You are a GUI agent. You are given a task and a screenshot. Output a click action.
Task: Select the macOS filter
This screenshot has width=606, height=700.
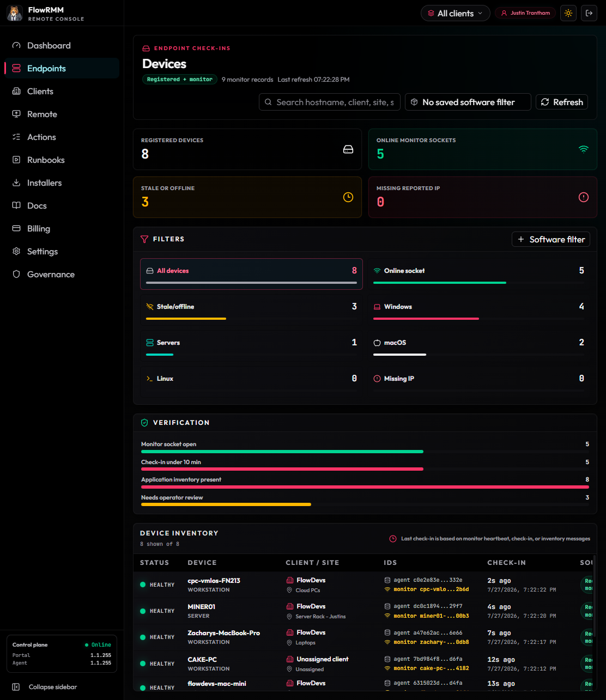pos(478,345)
